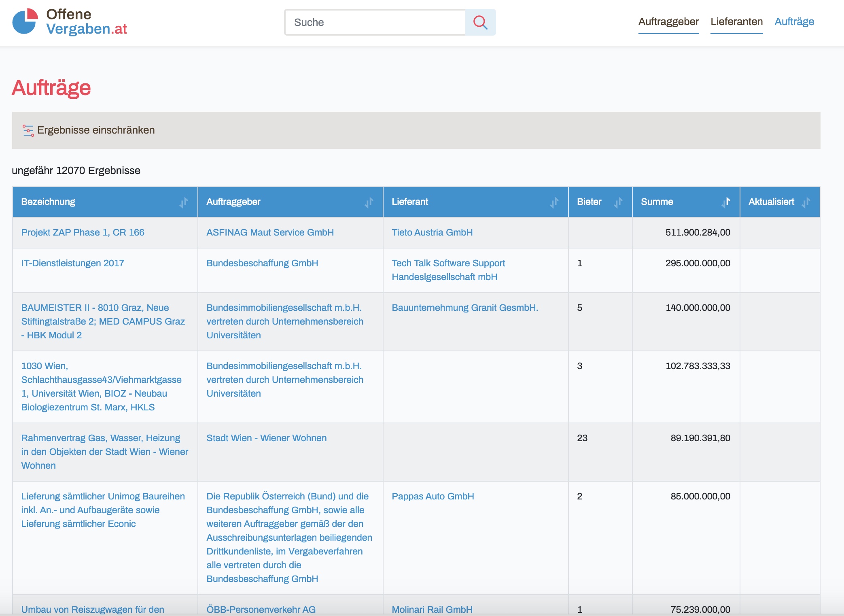This screenshot has width=844, height=616.
Task: Open Bundesbeschaffung GmbH in IT-Dienstleistungen row
Action: (262, 263)
